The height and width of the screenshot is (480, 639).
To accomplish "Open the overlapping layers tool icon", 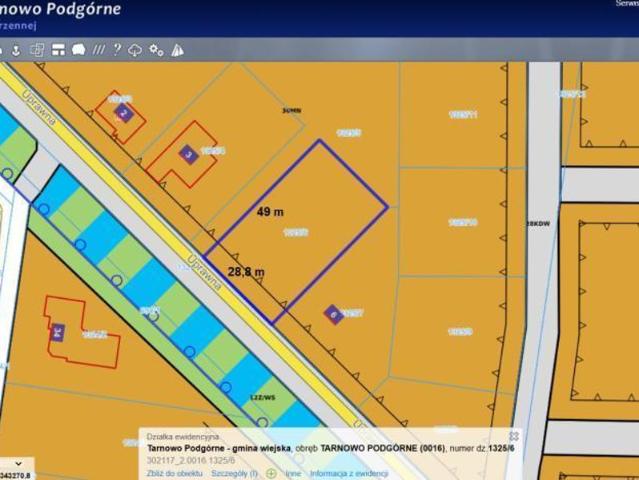I will pyautogui.click(x=37, y=49).
